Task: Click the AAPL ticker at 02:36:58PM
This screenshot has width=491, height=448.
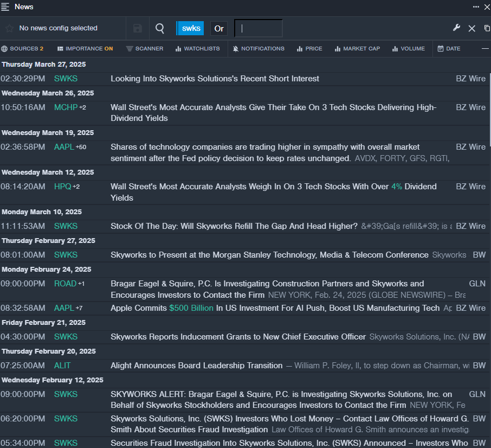Action: [x=64, y=147]
